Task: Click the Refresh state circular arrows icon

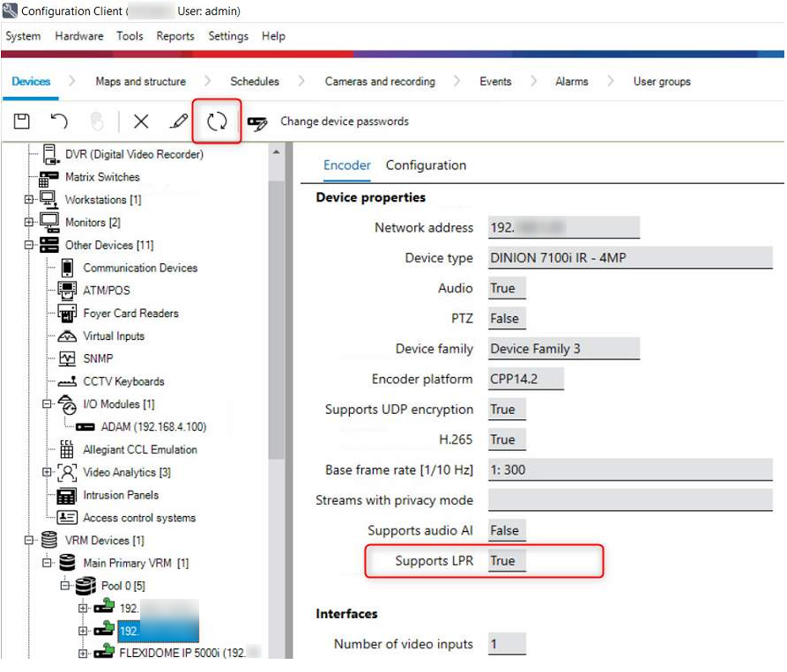Action: [218, 122]
